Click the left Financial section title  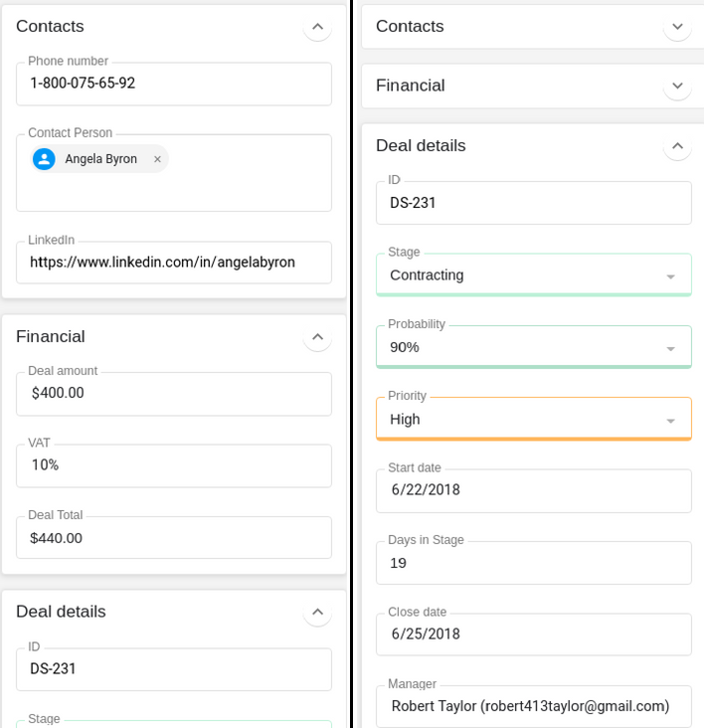click(x=51, y=336)
